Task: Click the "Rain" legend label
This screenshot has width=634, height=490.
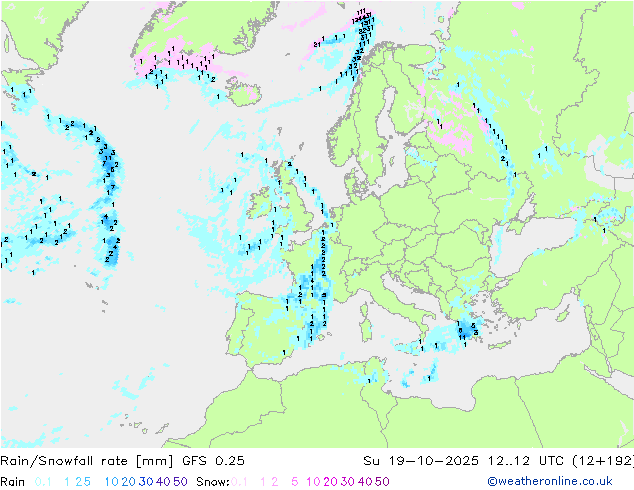Action: [13, 482]
